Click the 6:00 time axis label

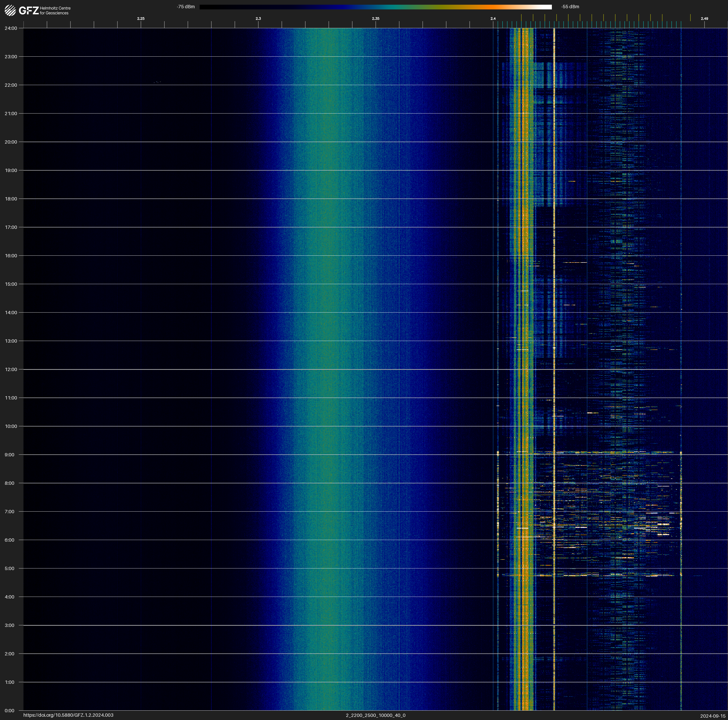pyautogui.click(x=10, y=540)
